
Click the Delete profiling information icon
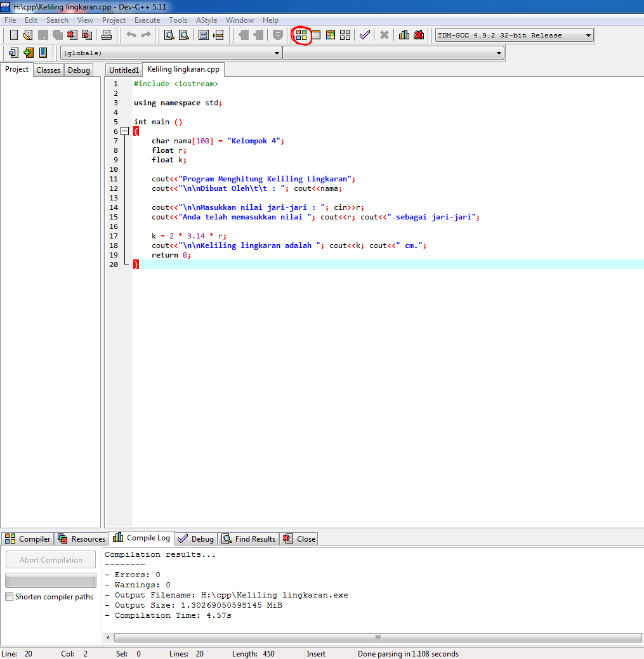(419, 36)
